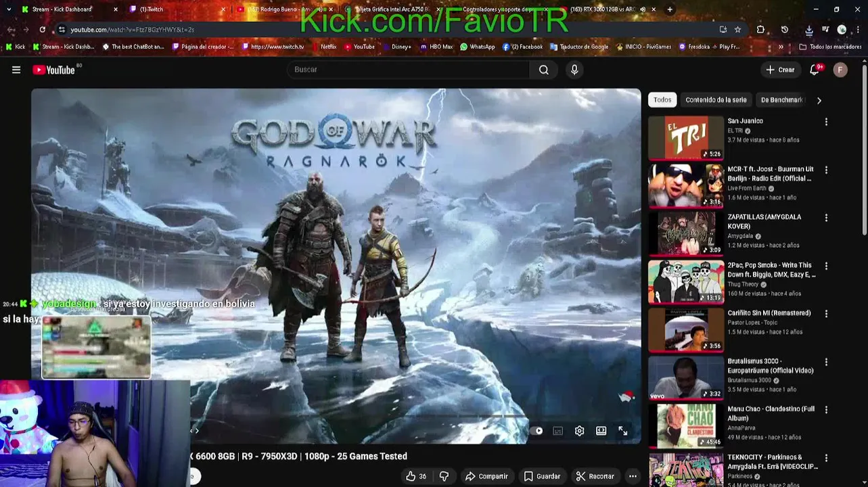Go to the YouTube home logo
The image size is (868, 487).
tap(53, 70)
